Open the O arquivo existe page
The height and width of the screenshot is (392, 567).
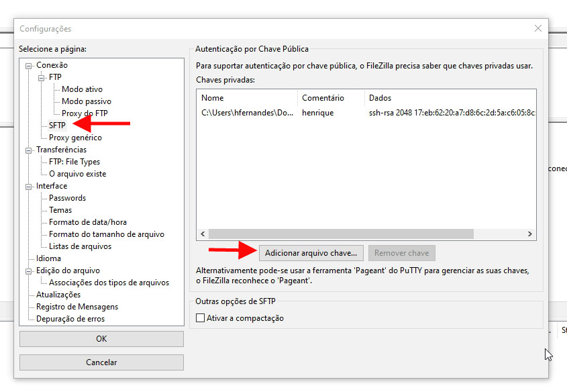77,174
